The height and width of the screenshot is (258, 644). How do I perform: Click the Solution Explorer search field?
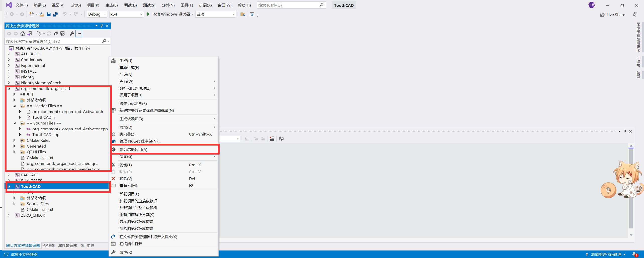coord(53,41)
